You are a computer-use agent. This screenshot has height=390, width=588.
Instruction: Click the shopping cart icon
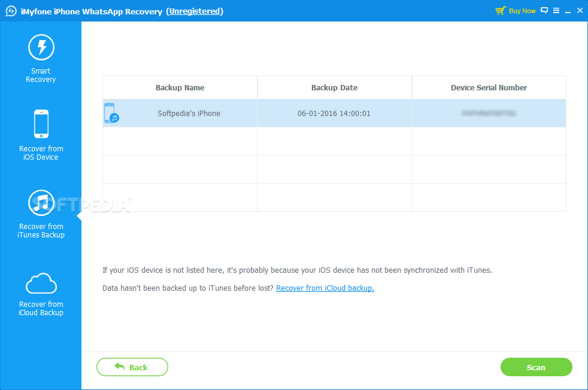(500, 11)
